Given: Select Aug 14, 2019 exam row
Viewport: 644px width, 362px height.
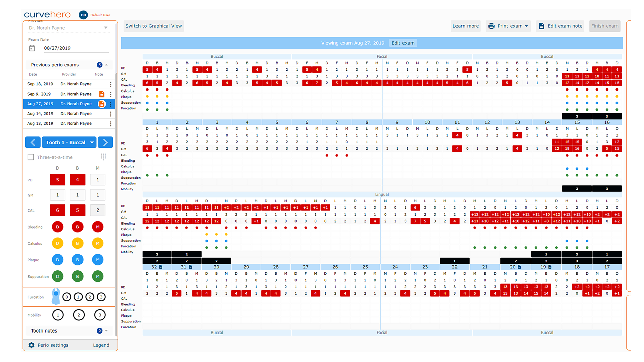Looking at the screenshot, I should click(69, 114).
